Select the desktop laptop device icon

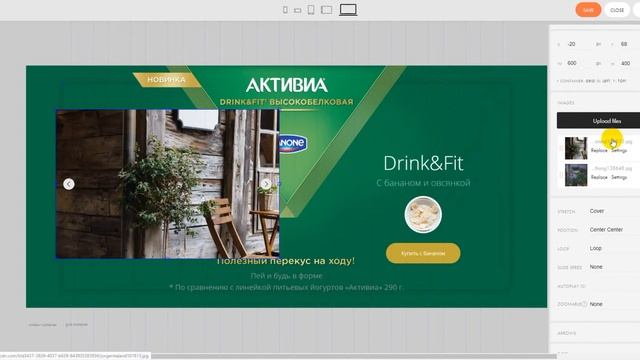coord(348,10)
